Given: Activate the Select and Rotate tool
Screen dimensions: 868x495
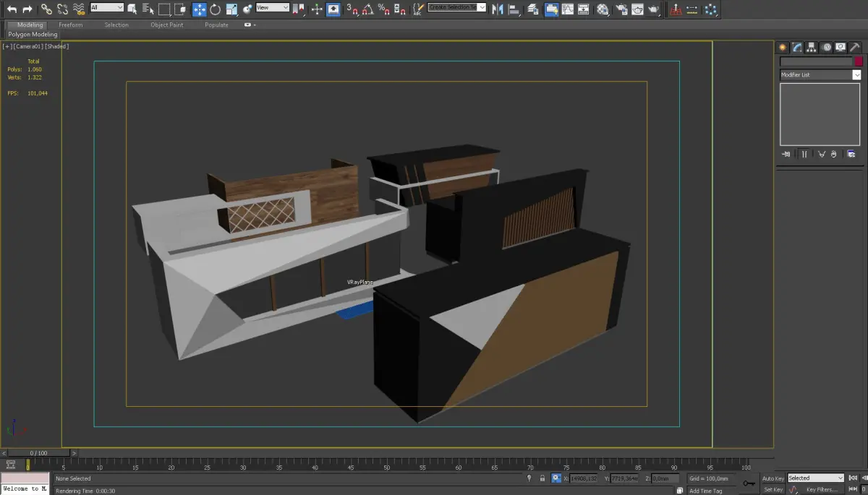Looking at the screenshot, I should pos(216,9).
